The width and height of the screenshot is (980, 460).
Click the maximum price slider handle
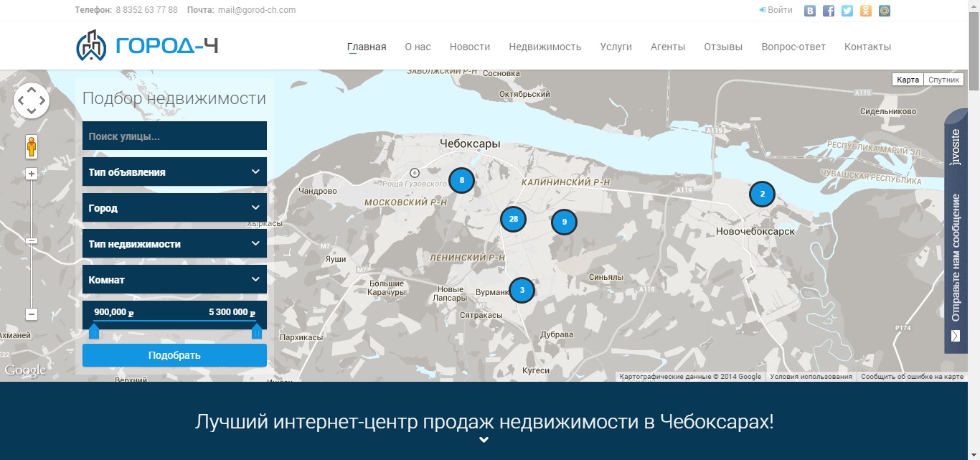257,331
